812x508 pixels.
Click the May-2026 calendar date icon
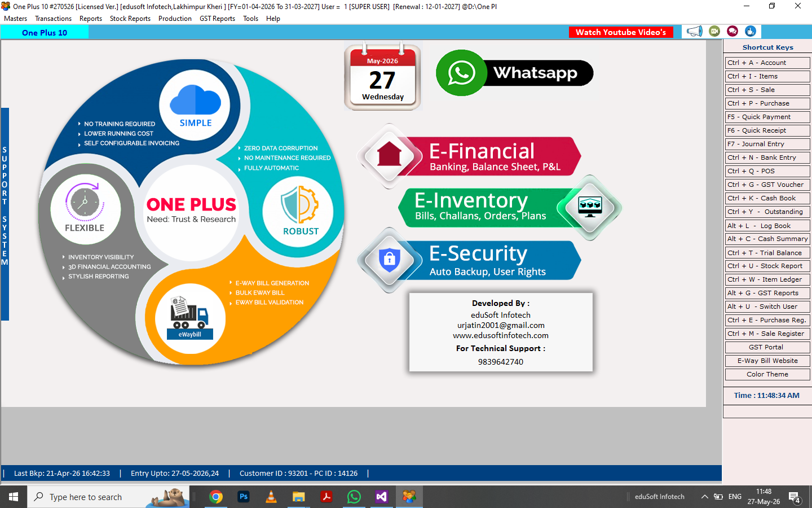383,77
